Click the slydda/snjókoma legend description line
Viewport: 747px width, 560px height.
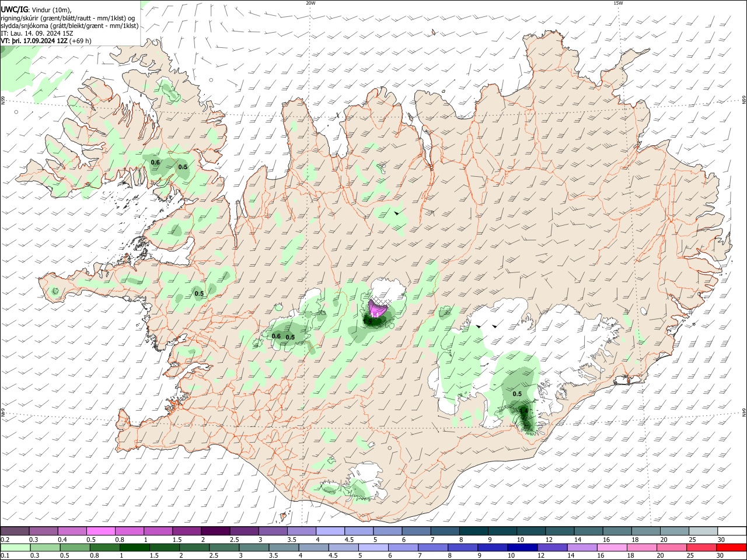click(69, 26)
